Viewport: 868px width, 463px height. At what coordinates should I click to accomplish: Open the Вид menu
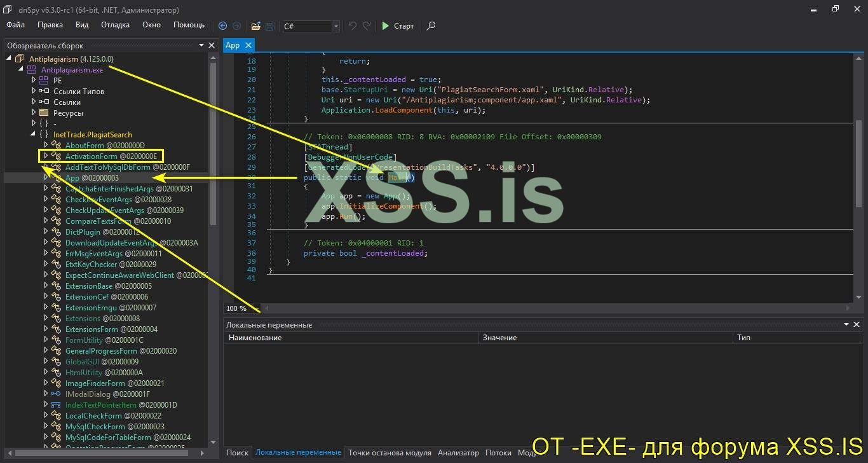coord(82,25)
